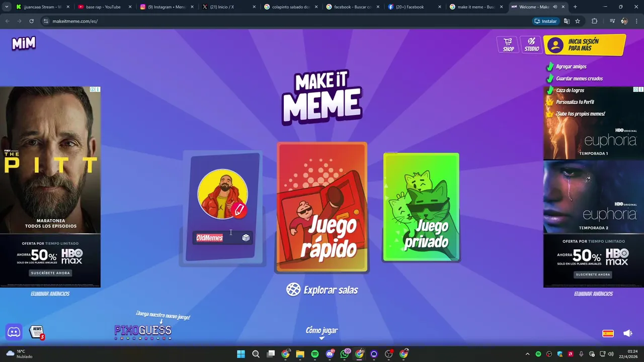
Task: View site information icon in address bar
Action: coord(46,21)
